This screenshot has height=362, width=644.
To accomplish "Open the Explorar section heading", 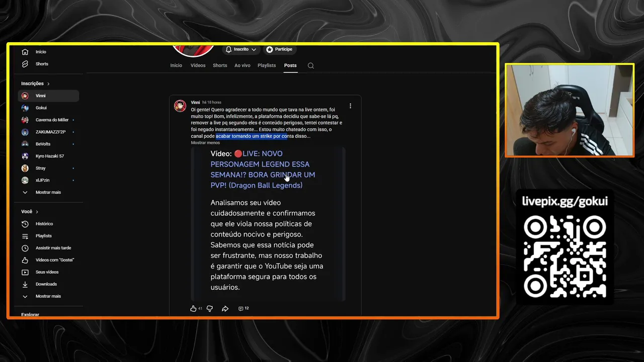I will click(30, 315).
